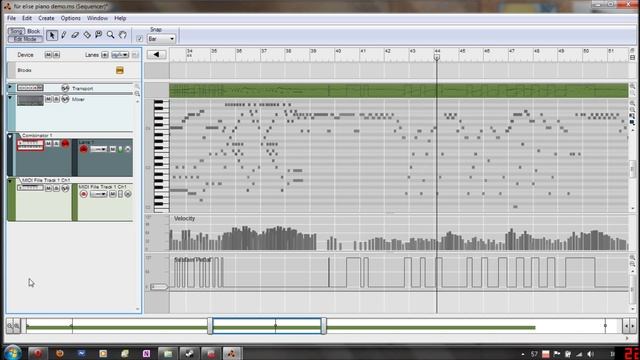Toggle record on Lane 1

coord(84,149)
